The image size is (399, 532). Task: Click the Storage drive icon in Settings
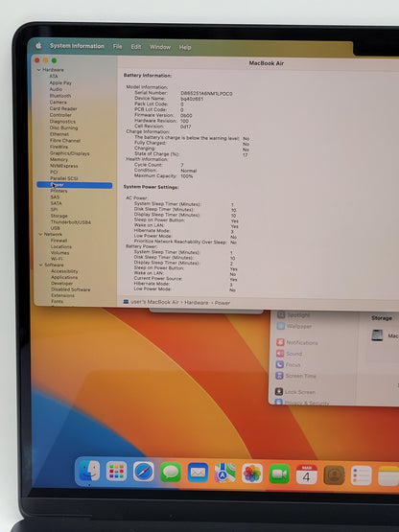[377, 335]
